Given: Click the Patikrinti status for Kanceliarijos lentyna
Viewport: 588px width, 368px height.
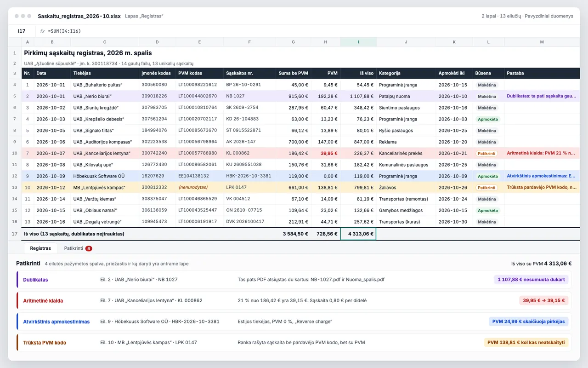Looking at the screenshot, I should [486, 154].
